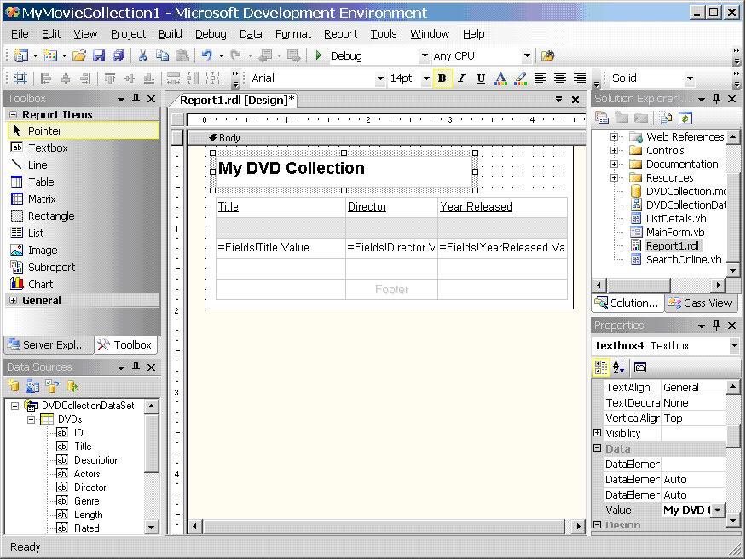Select the Image item in the Toolbox
This screenshot has height=560, width=746.
click(x=43, y=250)
